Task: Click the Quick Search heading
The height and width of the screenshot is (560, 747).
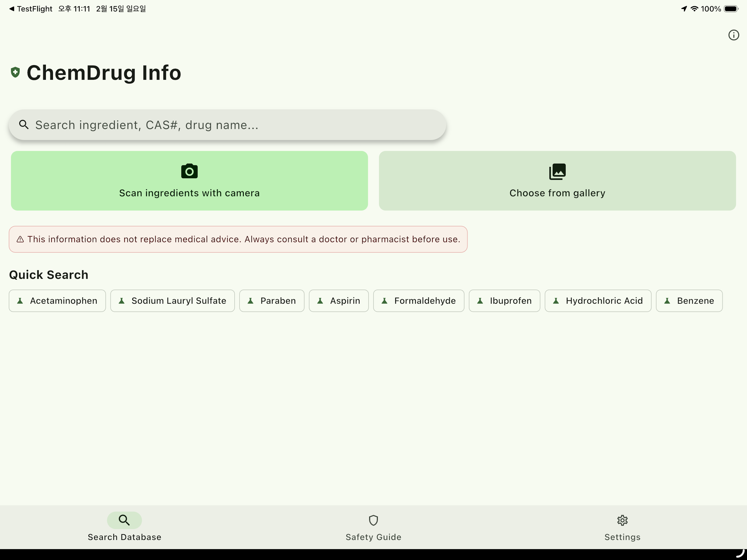Action: click(49, 275)
